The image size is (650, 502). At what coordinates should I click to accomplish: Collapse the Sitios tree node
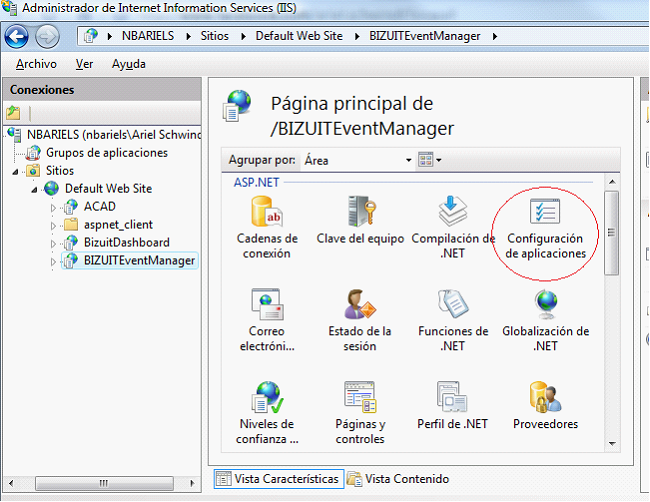point(15,171)
